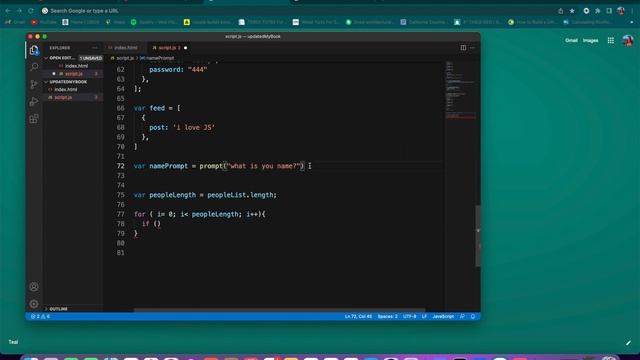Click the browser Share icon
640x360 pixels.
[560, 11]
